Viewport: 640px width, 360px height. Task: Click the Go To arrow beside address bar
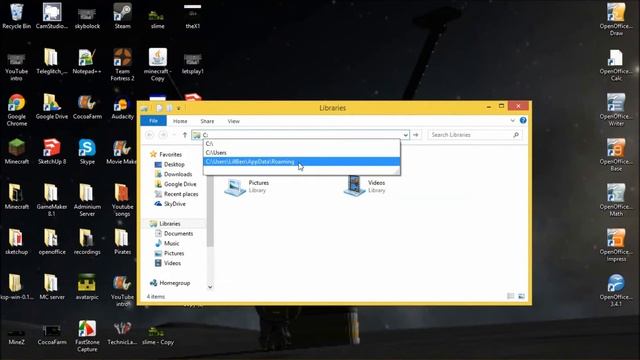click(416, 135)
